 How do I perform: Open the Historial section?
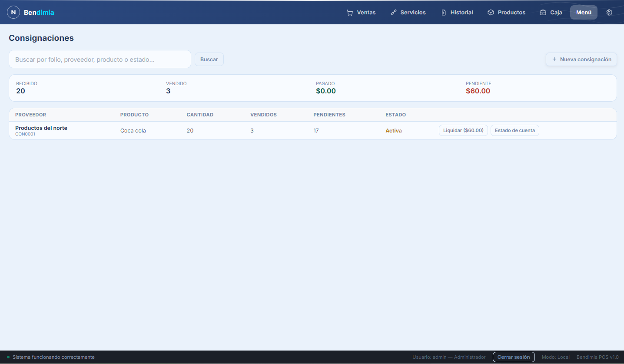pos(457,13)
